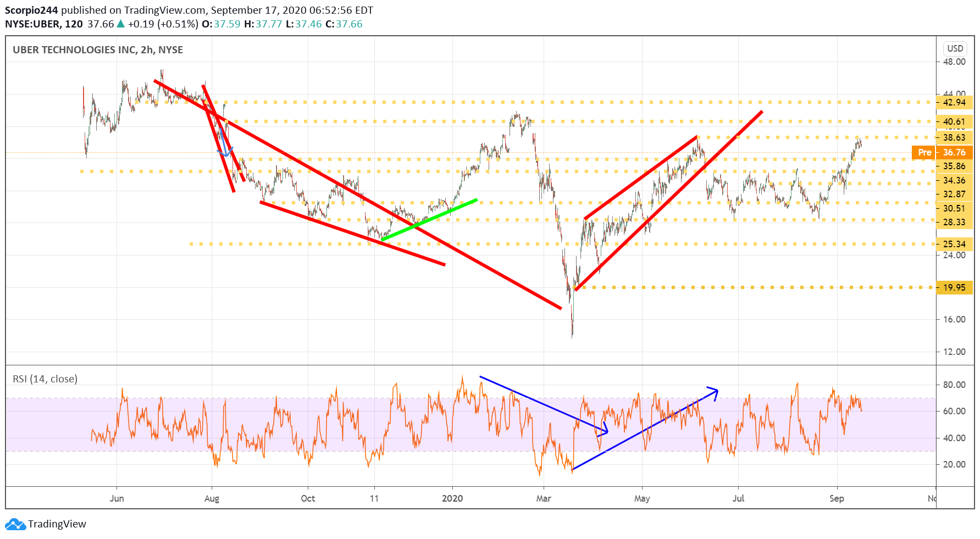Click the 24.00 price axis label

[954, 255]
